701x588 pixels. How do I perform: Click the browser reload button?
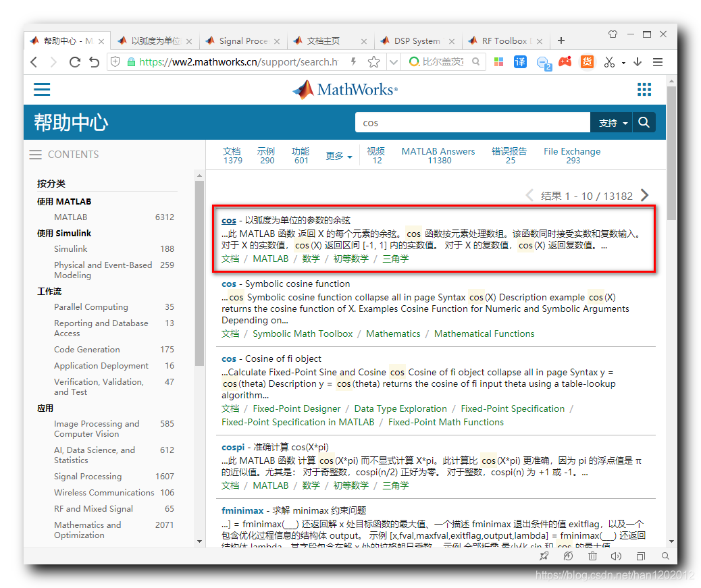(74, 62)
